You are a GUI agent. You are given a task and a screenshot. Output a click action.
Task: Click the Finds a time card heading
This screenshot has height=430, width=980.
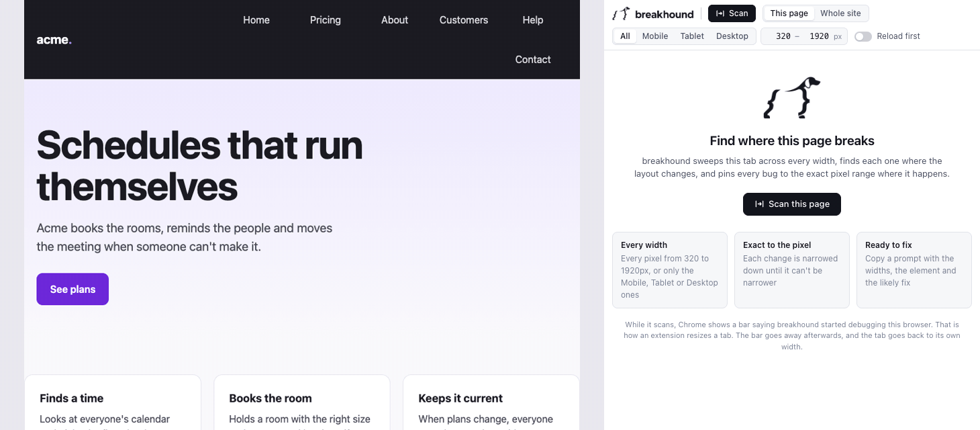(x=71, y=398)
